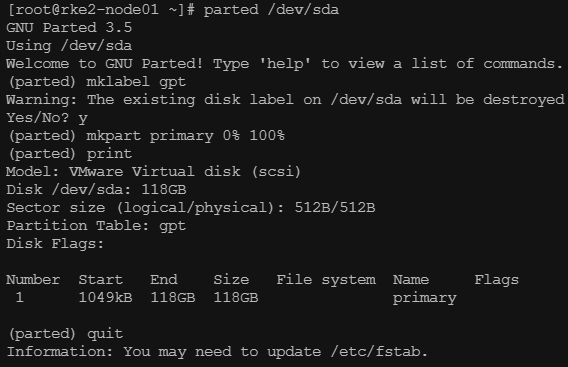Click the 'Warning:' text about disk label
Screen dimensions: 568x367
(41, 99)
